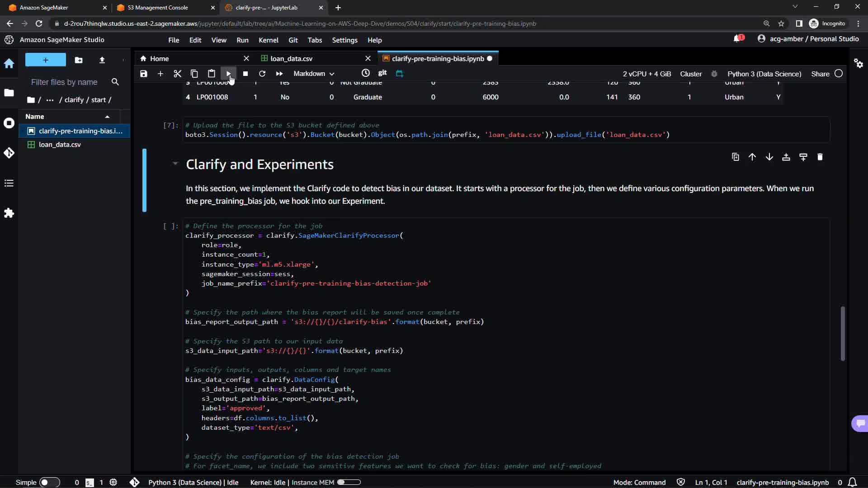Move the cell down with arrow icon

tap(769, 157)
